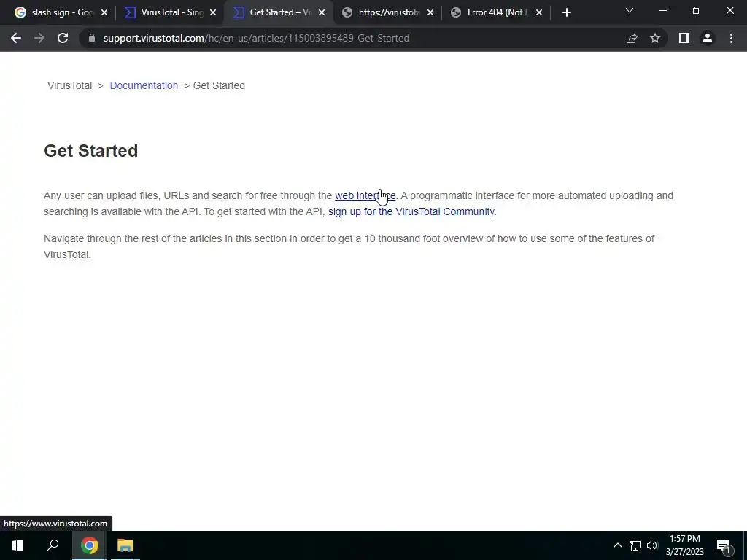Close the 'https://virustota' tab

430,12
